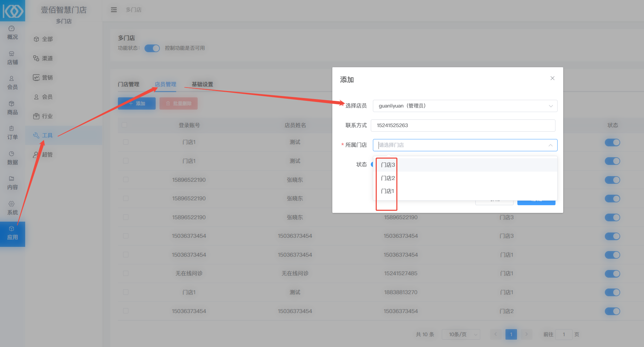Viewport: 644px width, 347px height.
Task: Click the red 批量删除 button
Action: pos(178,104)
